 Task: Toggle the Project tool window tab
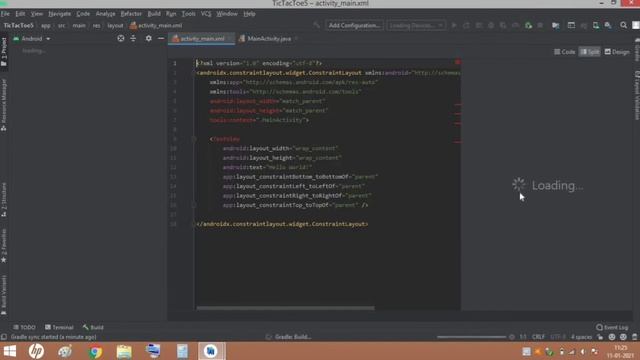[x=4, y=52]
